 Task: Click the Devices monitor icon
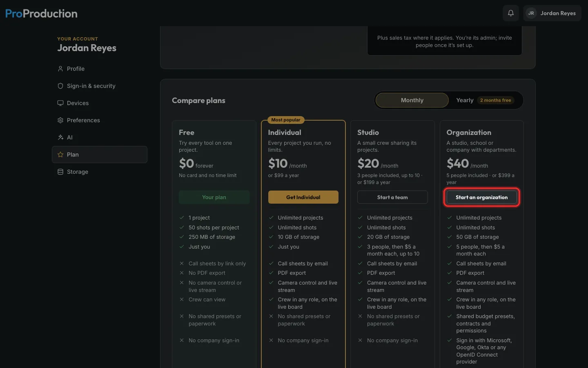point(60,103)
